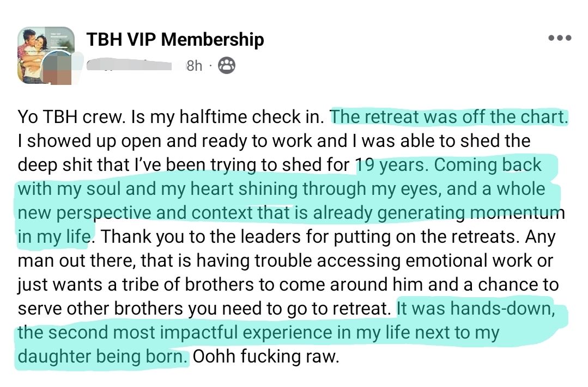Open the three-dots post options menu
Image resolution: width=588 pixels, height=387 pixels.
click(560, 38)
